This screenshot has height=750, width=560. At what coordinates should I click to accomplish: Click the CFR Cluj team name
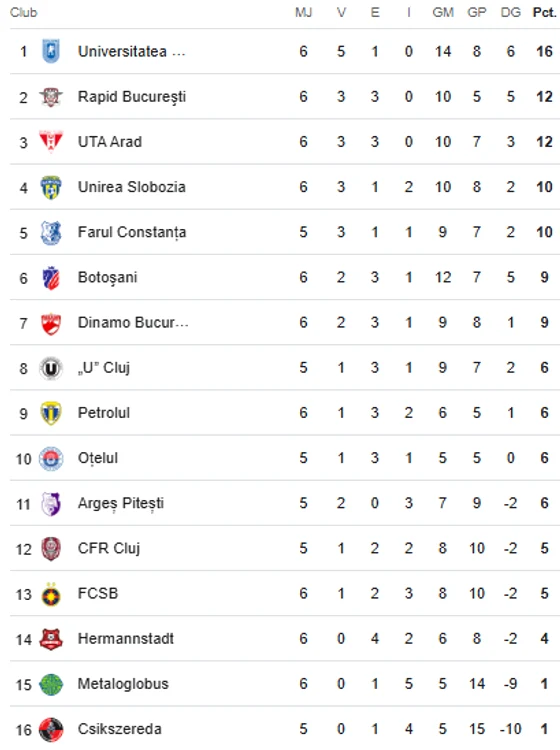point(109,548)
